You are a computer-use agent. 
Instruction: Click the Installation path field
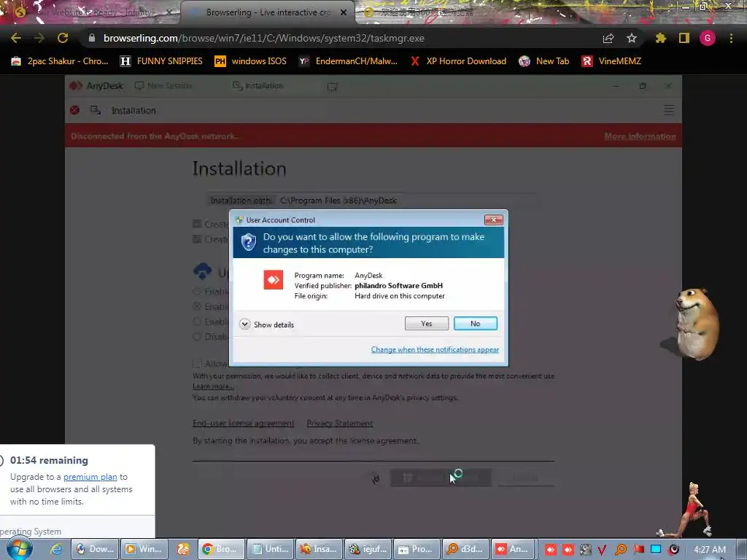[x=374, y=201]
